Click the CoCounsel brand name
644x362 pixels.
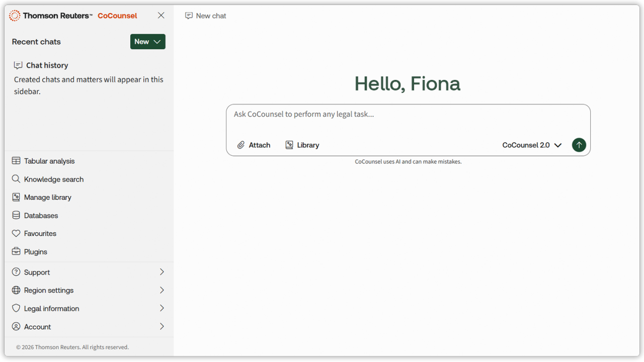click(x=117, y=16)
